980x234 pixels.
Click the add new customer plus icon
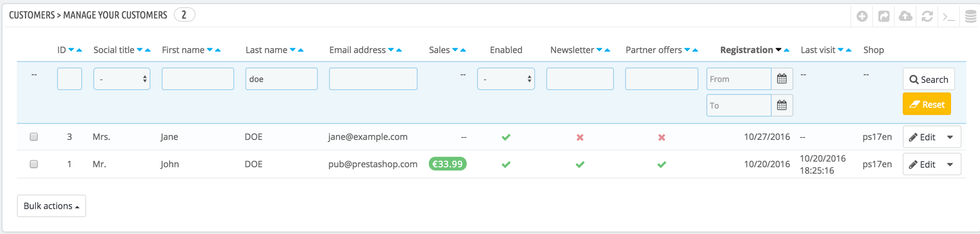pyautogui.click(x=862, y=17)
